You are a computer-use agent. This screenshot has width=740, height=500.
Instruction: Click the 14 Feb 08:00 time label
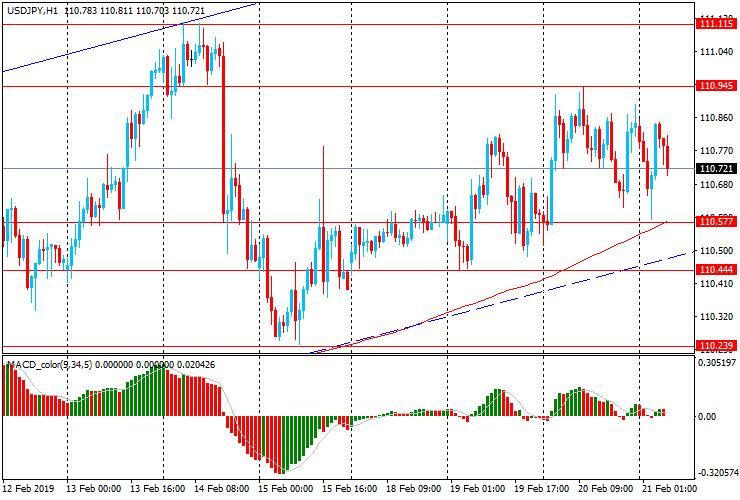221,488
